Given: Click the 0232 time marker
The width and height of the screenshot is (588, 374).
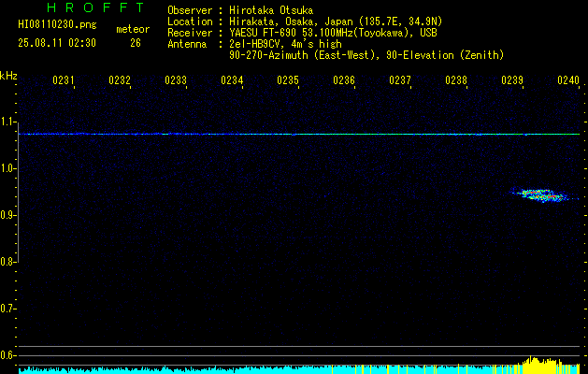Looking at the screenshot, I should point(120,80).
